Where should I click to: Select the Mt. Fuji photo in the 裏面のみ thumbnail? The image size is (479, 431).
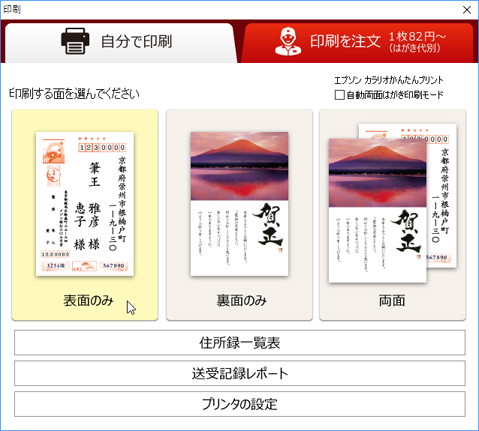click(239, 166)
